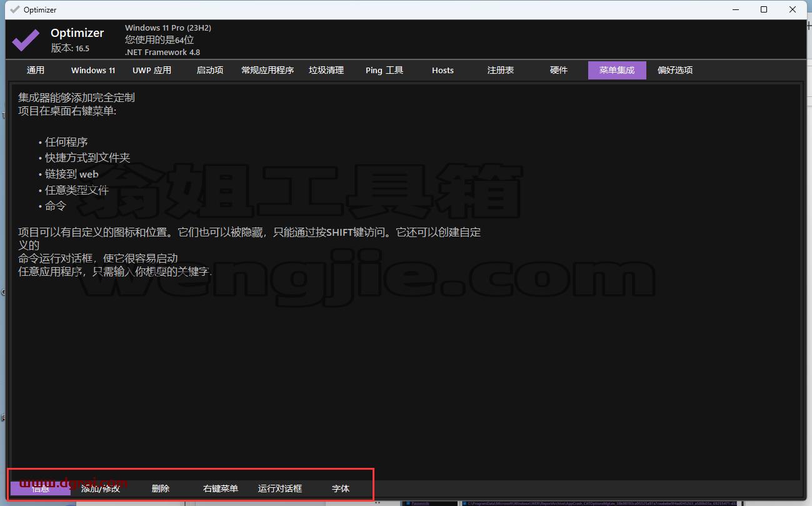Open the 右键菜单 section
Viewport: 812px width, 506px height.
[221, 488]
